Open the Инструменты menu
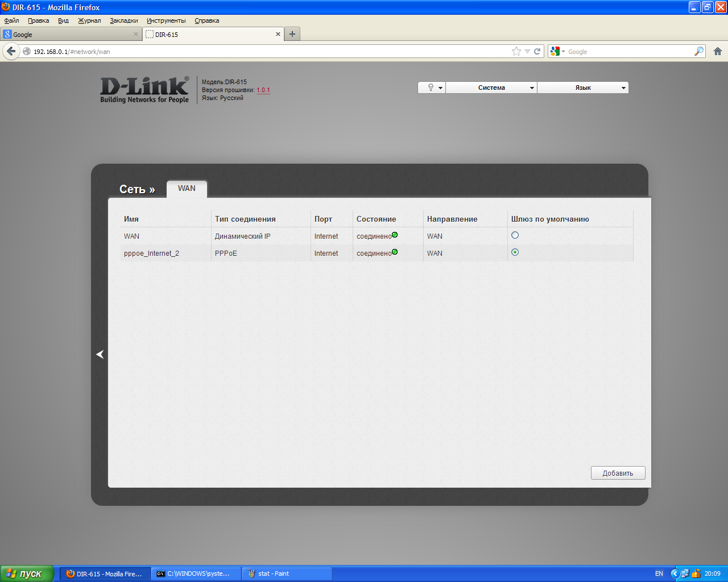The width and height of the screenshot is (728, 582). (x=166, y=20)
